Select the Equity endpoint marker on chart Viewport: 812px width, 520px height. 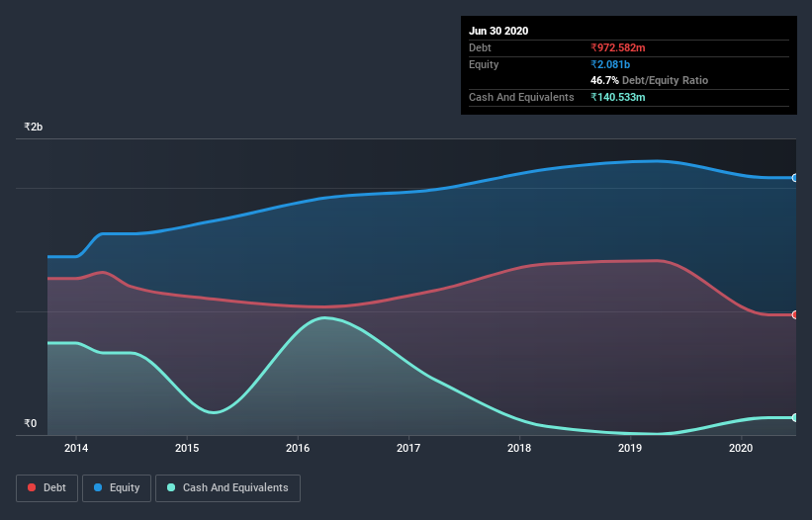pos(795,178)
